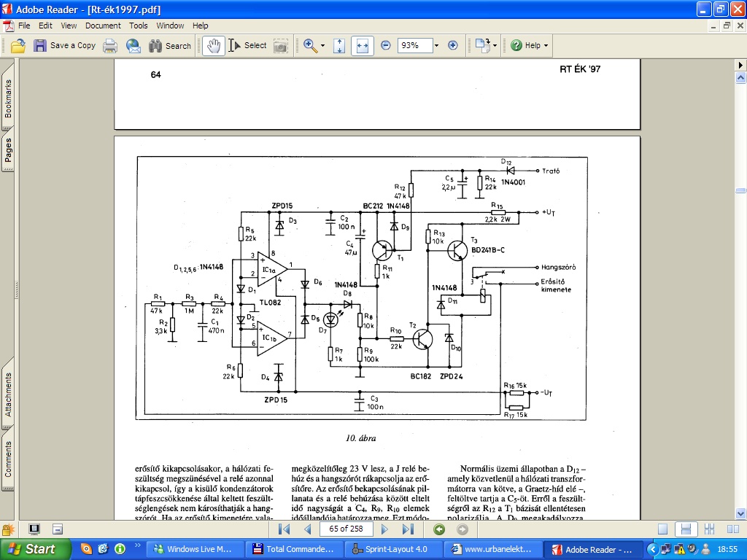Open the View menu
747x560 pixels.
pos(69,26)
